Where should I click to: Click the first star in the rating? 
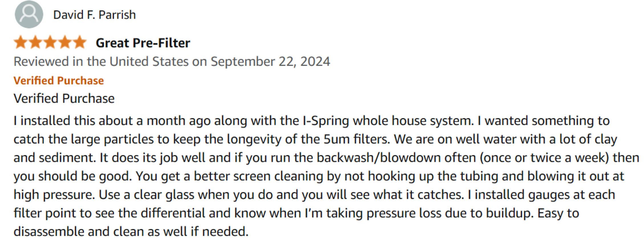21,43
